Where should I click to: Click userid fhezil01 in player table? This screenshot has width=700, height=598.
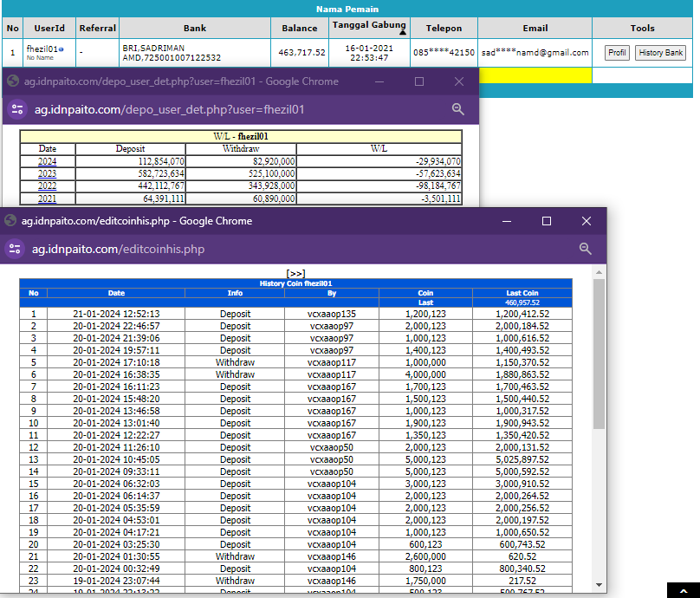[x=42, y=49]
